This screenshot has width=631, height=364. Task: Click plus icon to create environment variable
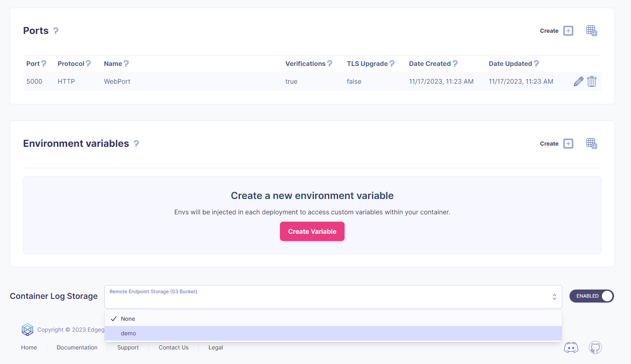(x=568, y=144)
